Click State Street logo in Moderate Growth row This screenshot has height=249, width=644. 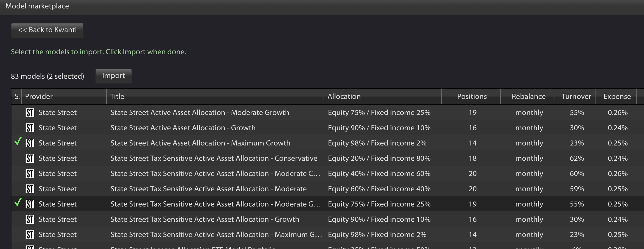pos(30,113)
